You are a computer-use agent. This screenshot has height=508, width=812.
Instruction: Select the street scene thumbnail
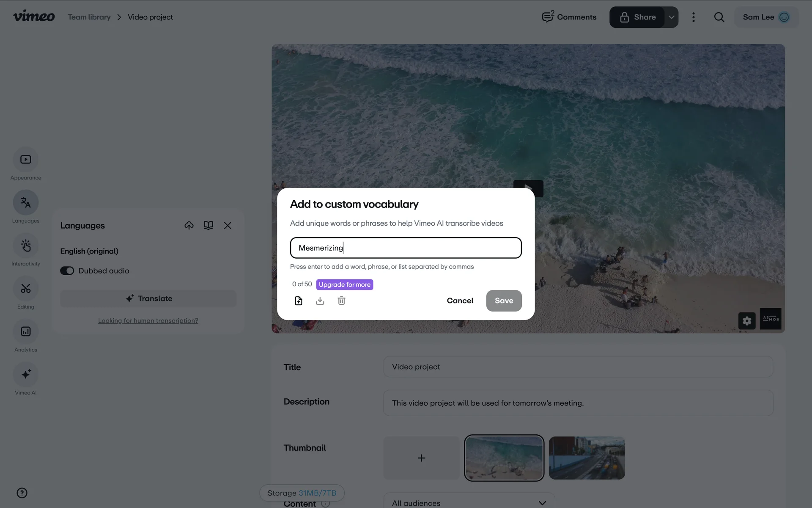(587, 458)
